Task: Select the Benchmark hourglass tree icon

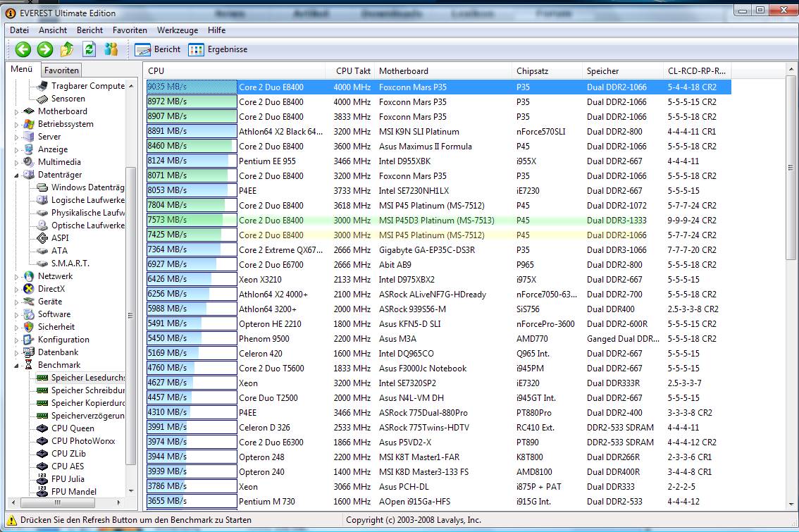Action: [x=29, y=365]
